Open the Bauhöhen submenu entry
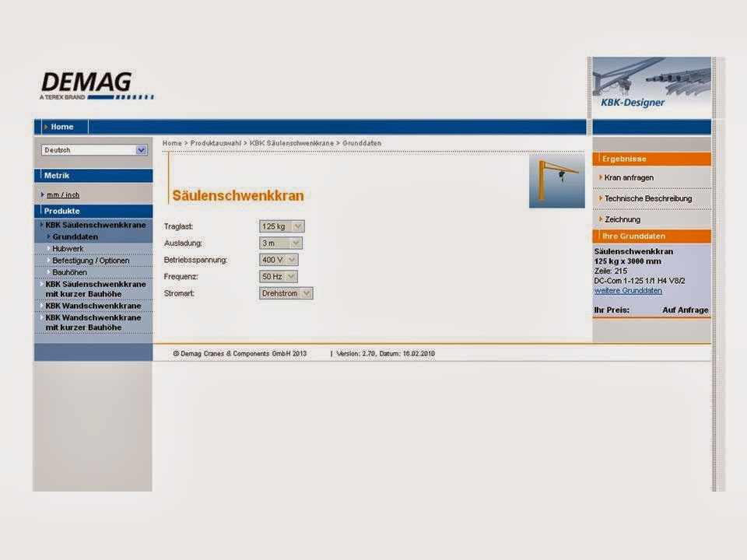This screenshot has width=747, height=560. point(69,272)
